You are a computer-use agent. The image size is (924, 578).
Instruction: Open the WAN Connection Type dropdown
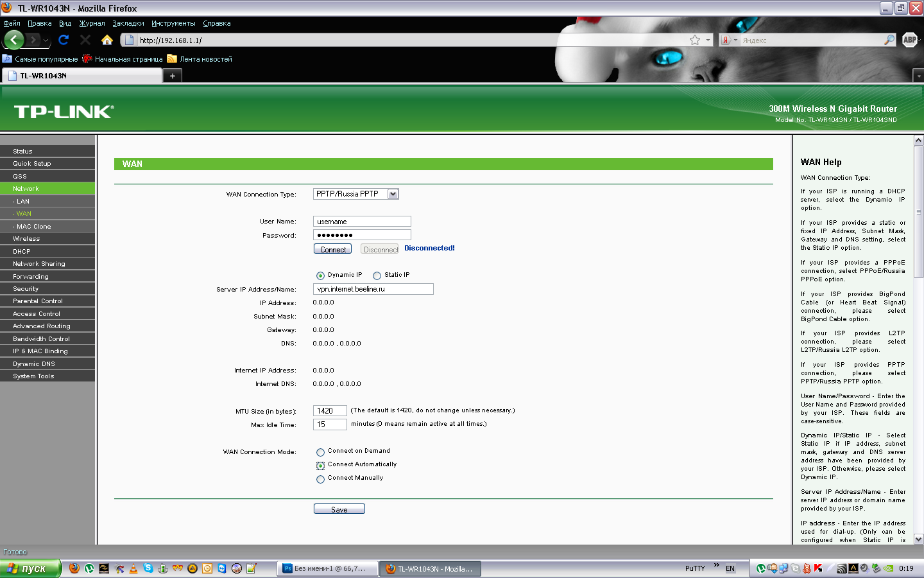click(x=356, y=194)
